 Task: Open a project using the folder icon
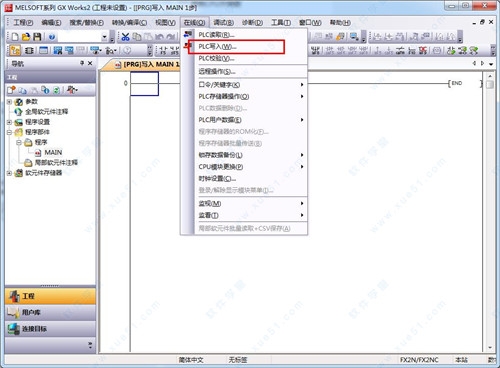point(26,37)
